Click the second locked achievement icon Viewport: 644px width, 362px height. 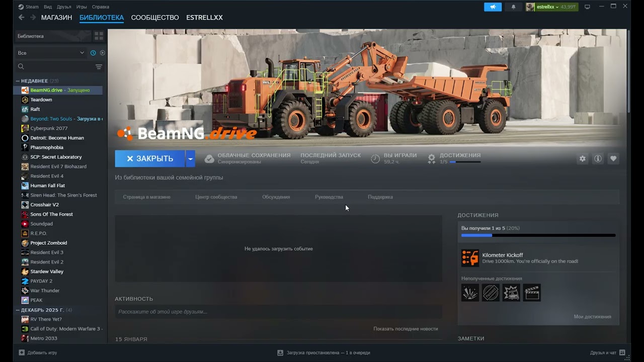coord(491,293)
